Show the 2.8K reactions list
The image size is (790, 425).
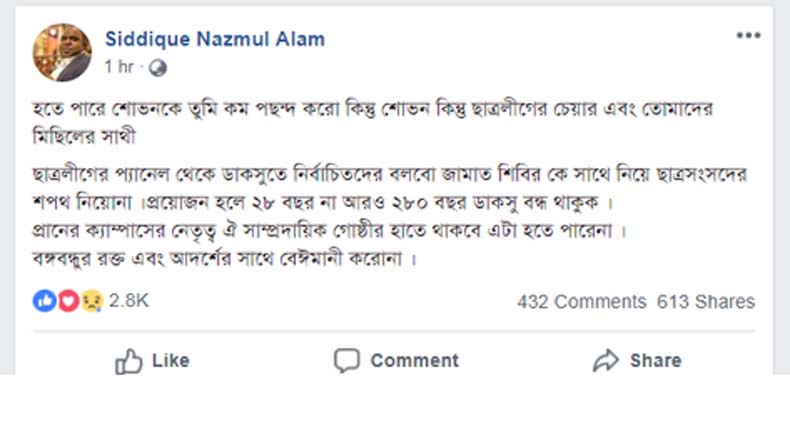[x=129, y=301]
